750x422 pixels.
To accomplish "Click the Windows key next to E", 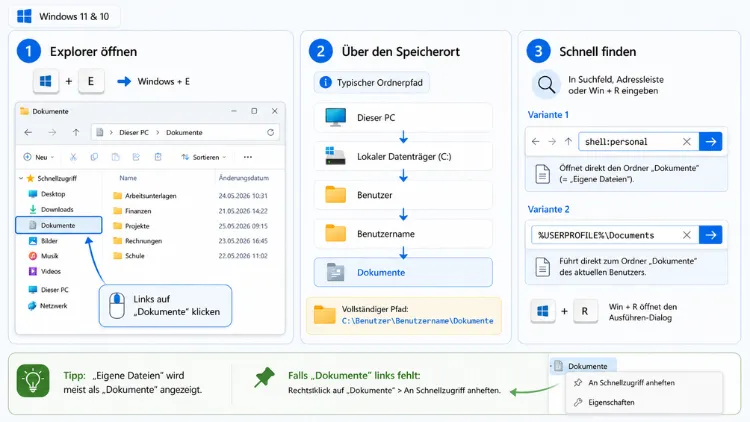I will coord(45,81).
